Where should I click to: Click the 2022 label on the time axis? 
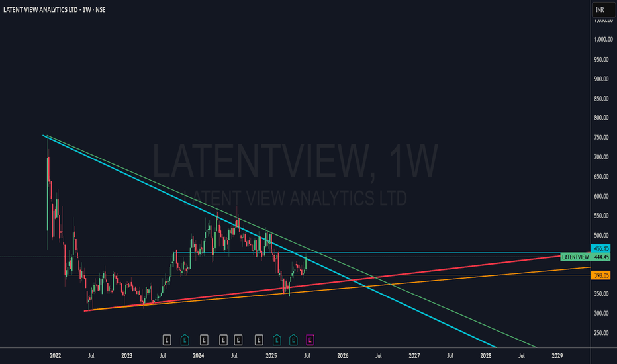[56, 356]
